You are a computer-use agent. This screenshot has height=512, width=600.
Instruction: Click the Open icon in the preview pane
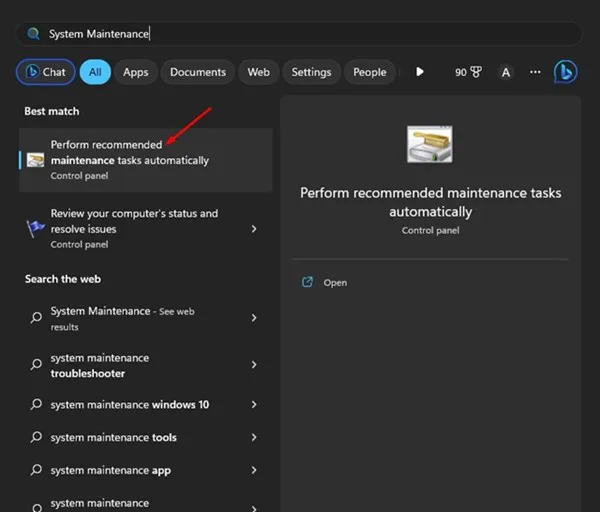tap(308, 283)
